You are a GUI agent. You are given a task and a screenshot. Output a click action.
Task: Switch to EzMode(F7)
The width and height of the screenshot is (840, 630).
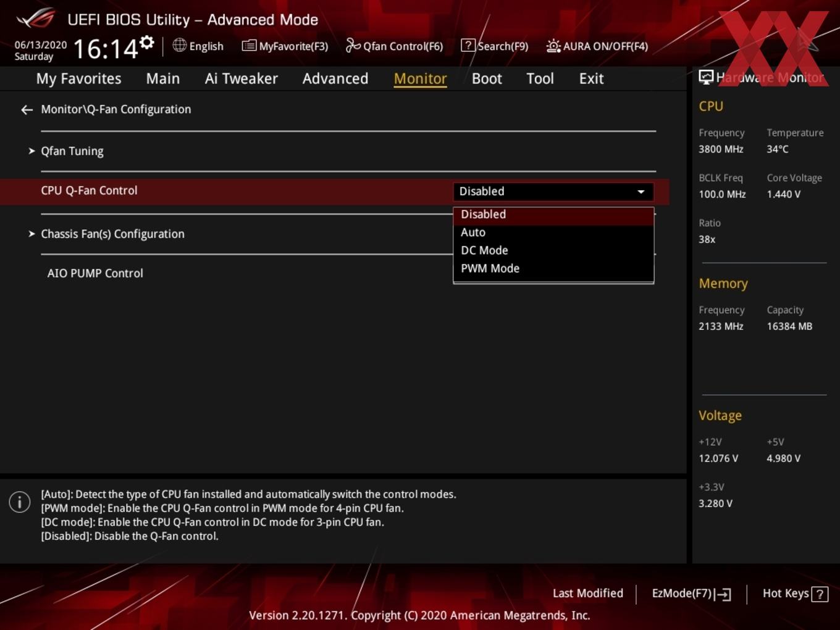[691, 594]
